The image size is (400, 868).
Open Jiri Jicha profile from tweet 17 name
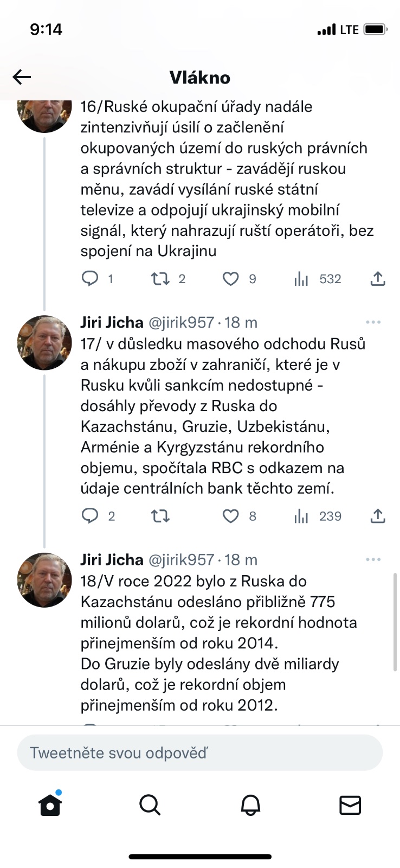[x=112, y=322]
